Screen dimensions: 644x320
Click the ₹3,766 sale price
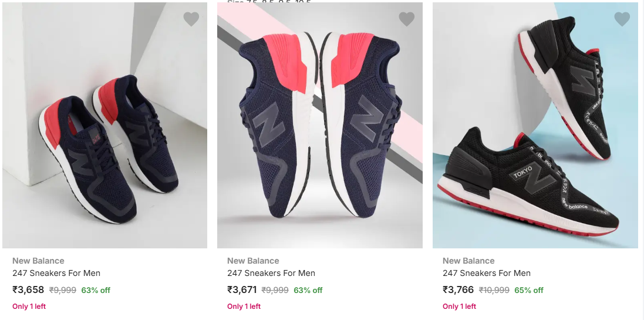[x=458, y=289]
